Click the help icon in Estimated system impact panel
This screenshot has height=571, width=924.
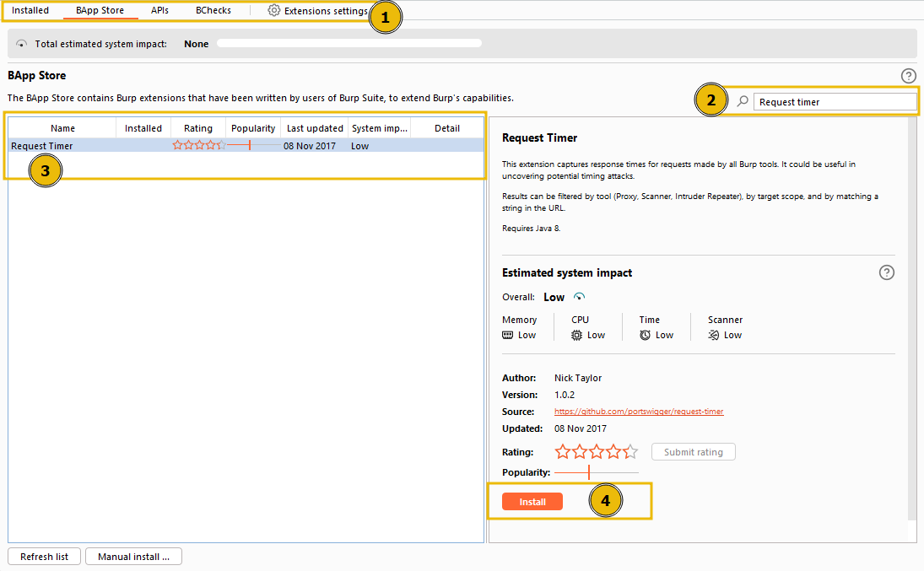click(x=887, y=272)
